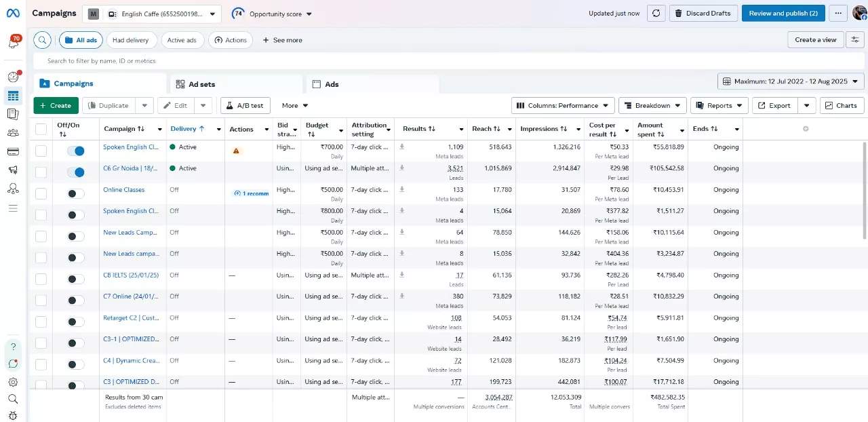This screenshot has height=422, width=868.
Task: Switch to the Ad sets tab
Action: pos(201,84)
